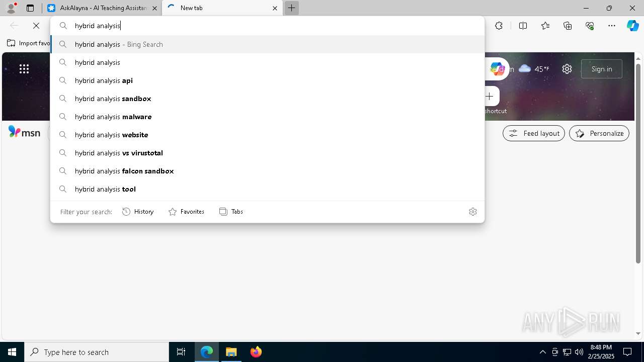Screen dimensions: 644x362
Task: Open the clock showing 8:48 PM
Action: pyautogui.click(x=601, y=352)
